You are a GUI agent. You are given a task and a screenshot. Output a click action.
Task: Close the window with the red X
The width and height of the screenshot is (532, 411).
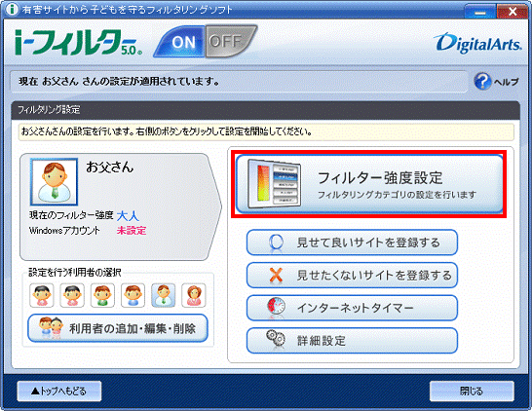(513, 12)
